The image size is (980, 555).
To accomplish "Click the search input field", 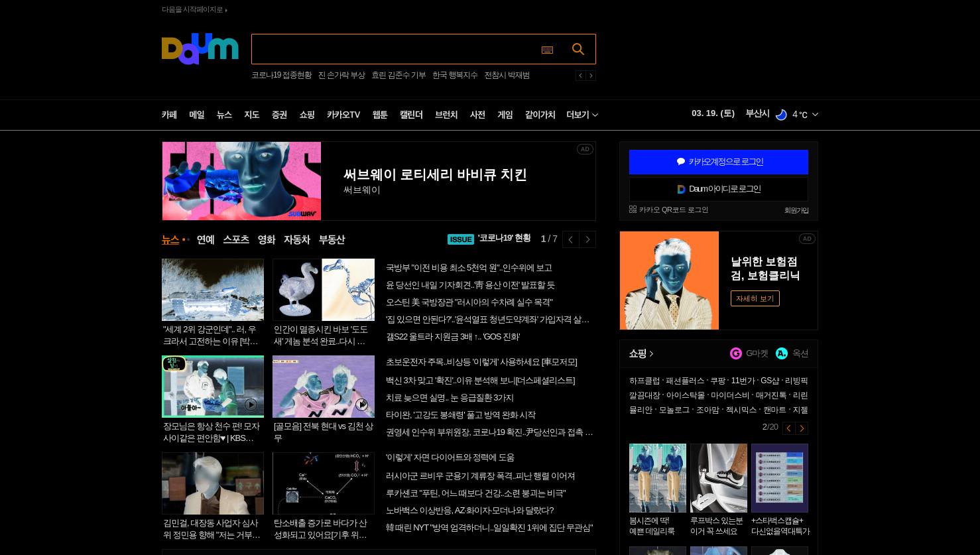I will tap(395, 49).
